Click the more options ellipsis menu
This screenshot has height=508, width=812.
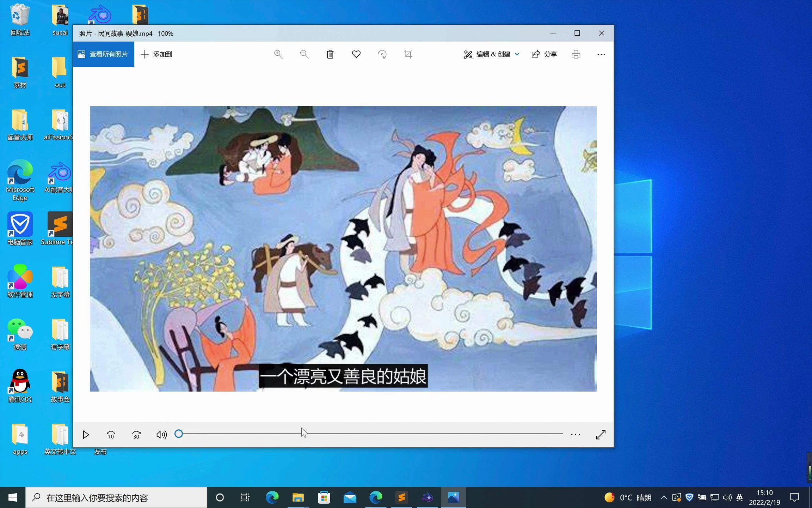(x=602, y=54)
